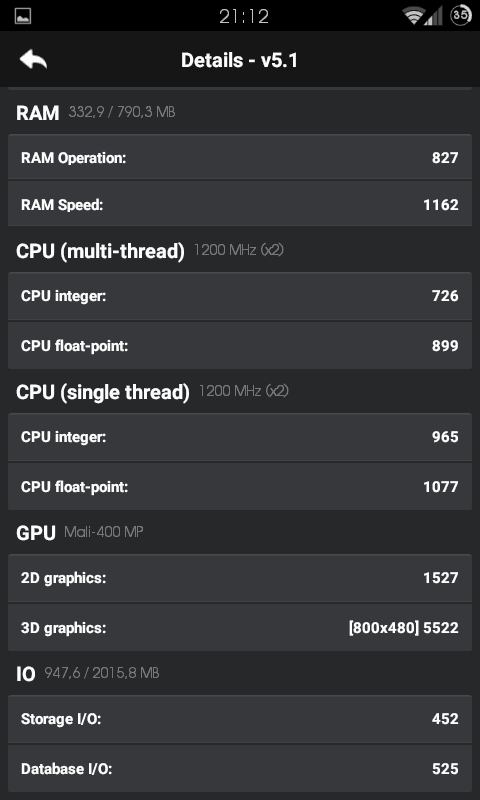Tap the Details - v5.1 title
The height and width of the screenshot is (800, 480).
(239, 61)
